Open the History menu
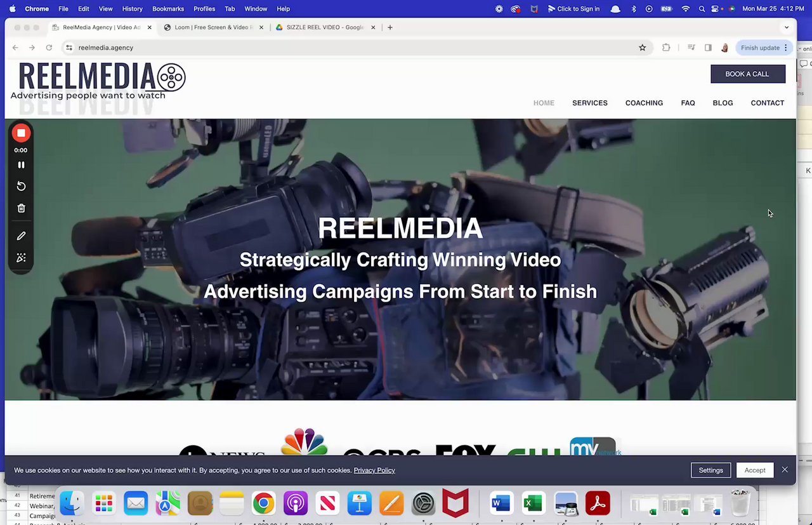812x525 pixels. pyautogui.click(x=132, y=9)
